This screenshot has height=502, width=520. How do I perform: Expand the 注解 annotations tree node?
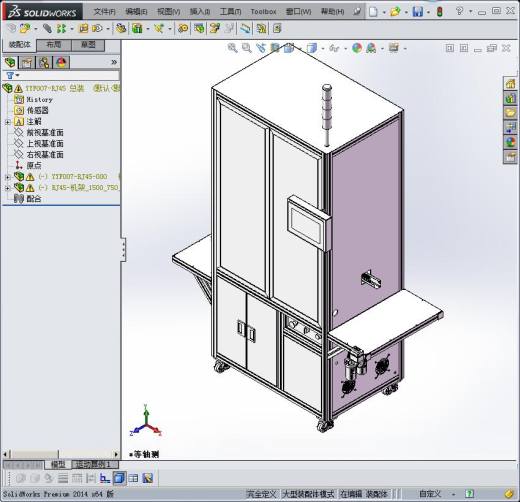8,122
